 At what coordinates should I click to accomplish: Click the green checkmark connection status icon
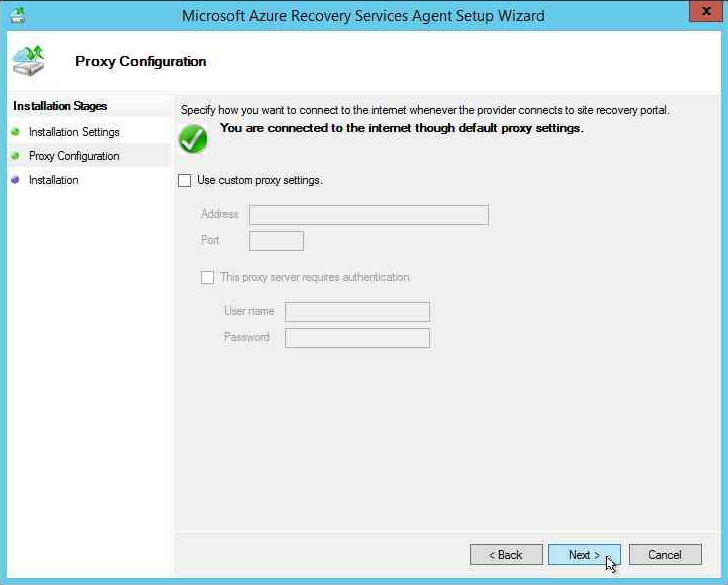click(193, 139)
